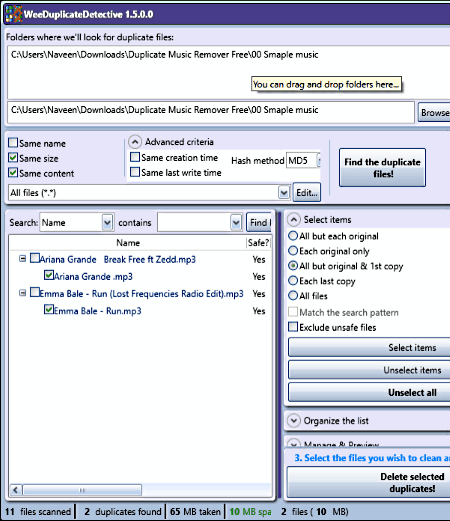Viewport: 450px width, 521px height.
Task: Select Each last copy option
Action: [x=293, y=281]
